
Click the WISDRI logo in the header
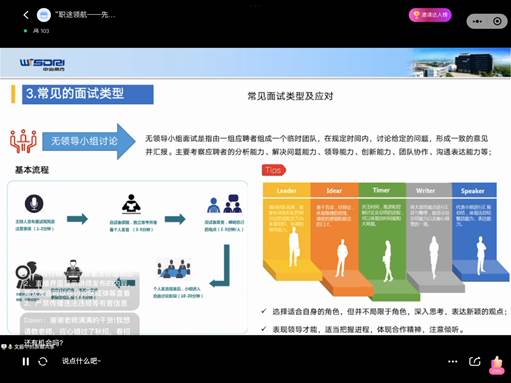click(42, 64)
